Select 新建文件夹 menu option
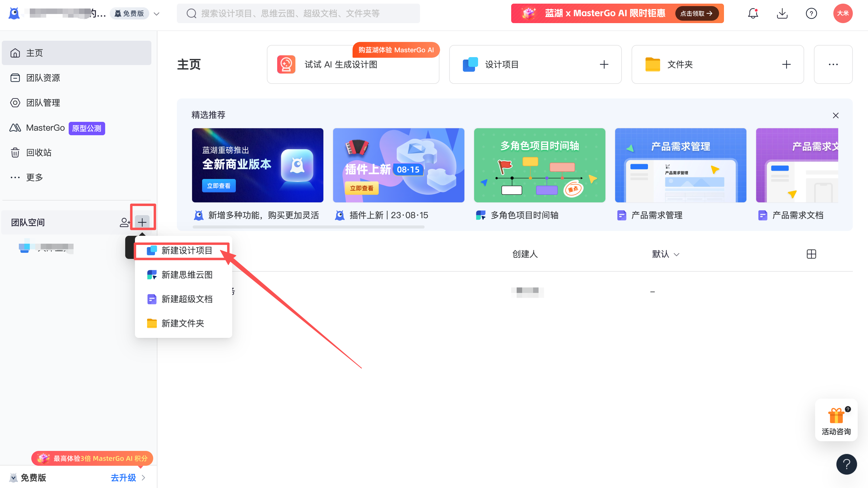 tap(182, 323)
